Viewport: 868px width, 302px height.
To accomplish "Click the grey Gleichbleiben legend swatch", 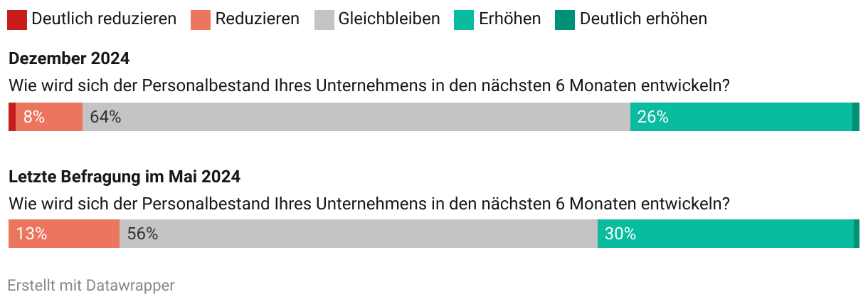I will [324, 19].
